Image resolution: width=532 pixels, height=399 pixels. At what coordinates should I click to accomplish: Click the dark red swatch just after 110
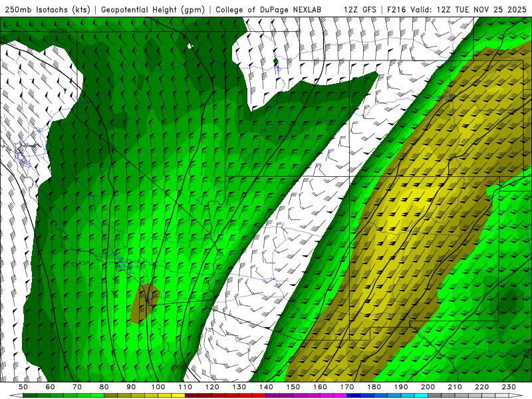192,396
